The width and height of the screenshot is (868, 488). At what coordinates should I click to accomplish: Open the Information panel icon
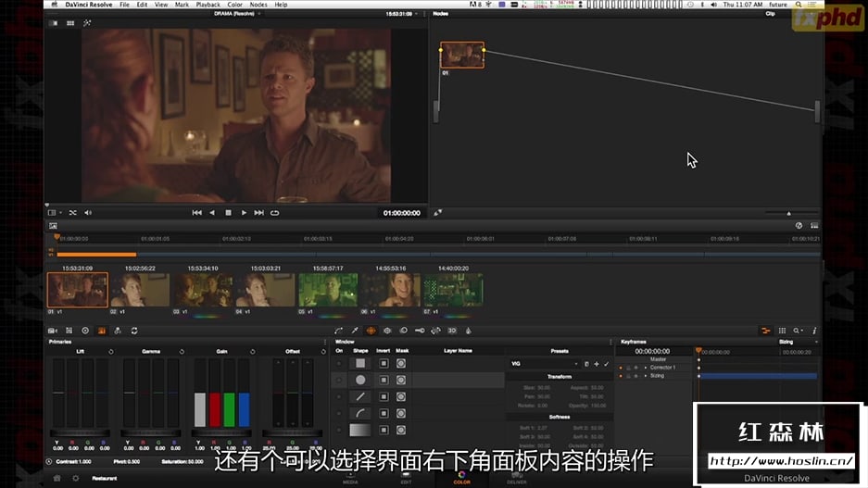pos(814,331)
